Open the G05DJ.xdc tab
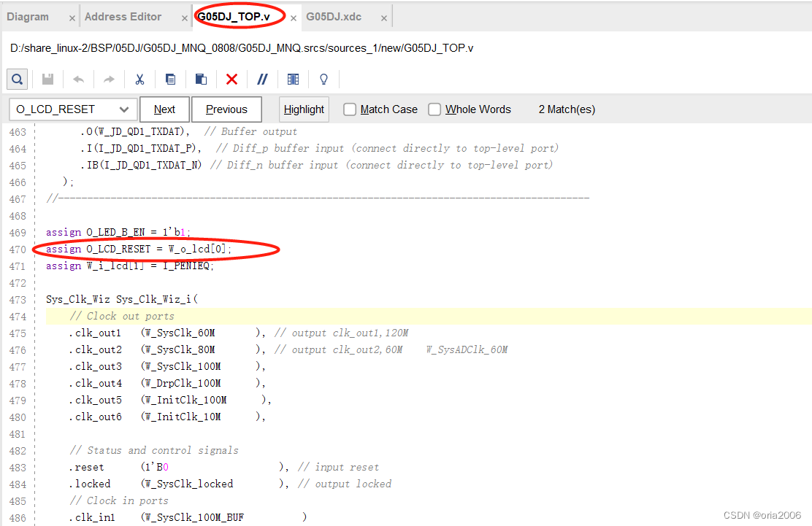This screenshot has height=526, width=812. pos(334,15)
